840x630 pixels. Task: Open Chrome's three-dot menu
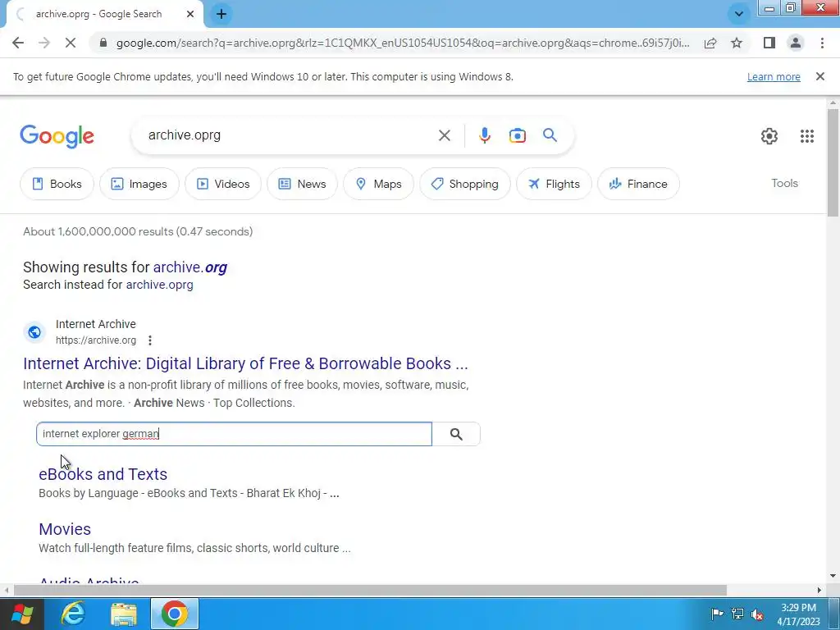coord(822,43)
